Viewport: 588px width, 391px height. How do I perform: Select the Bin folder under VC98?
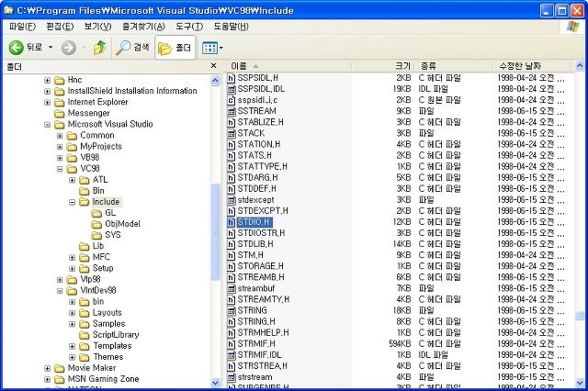pos(84,191)
